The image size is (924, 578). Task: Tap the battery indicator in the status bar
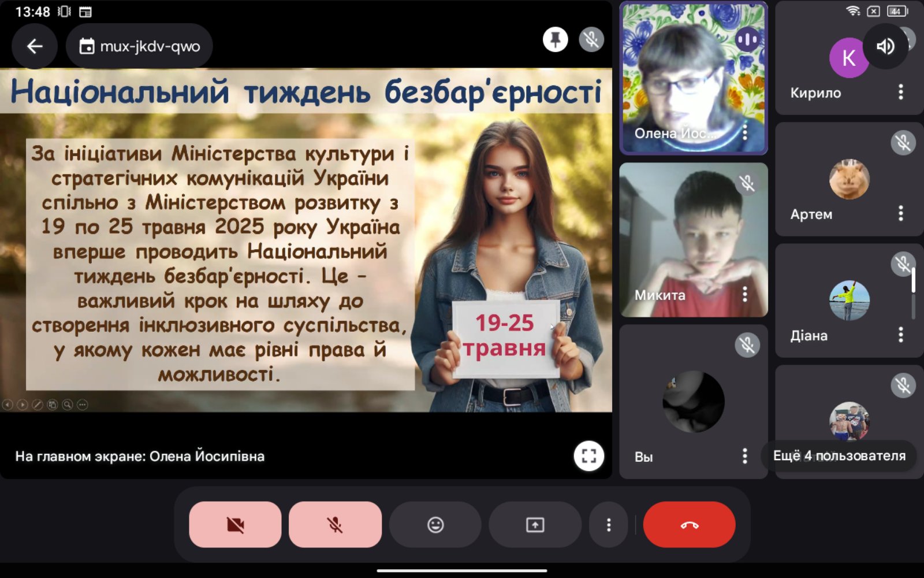click(897, 11)
